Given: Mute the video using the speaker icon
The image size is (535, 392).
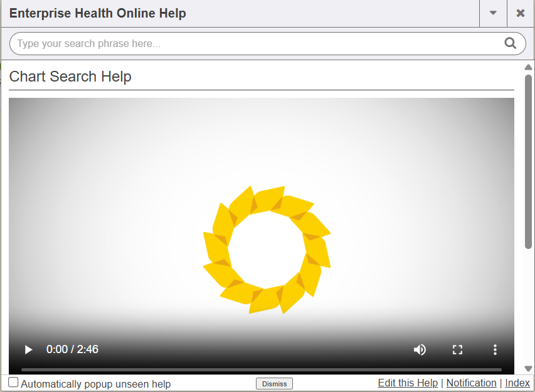Looking at the screenshot, I should point(420,349).
